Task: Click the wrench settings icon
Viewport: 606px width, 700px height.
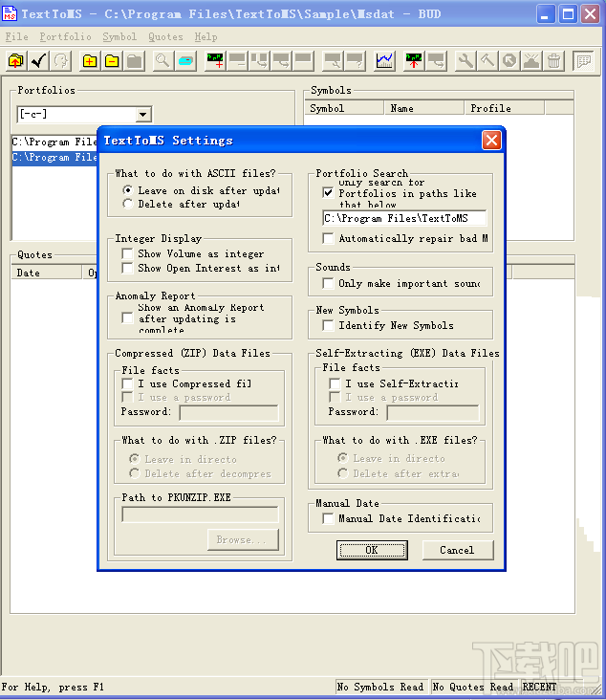Action: (x=465, y=60)
